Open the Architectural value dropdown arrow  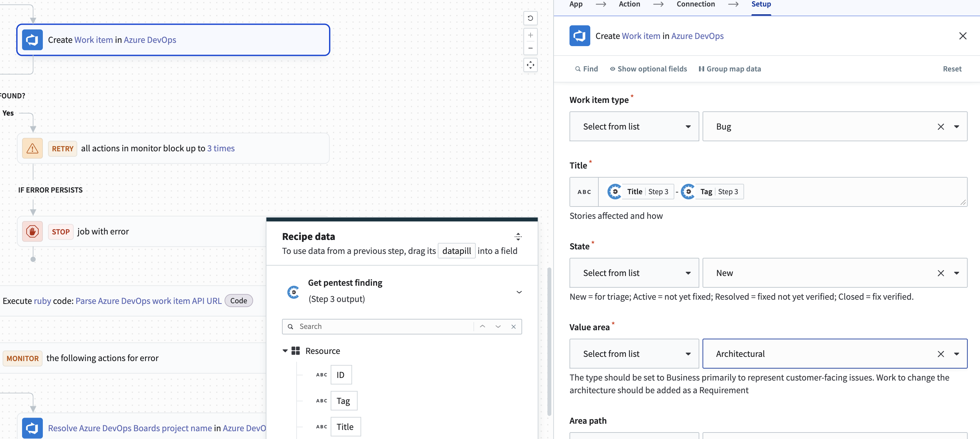pyautogui.click(x=956, y=354)
